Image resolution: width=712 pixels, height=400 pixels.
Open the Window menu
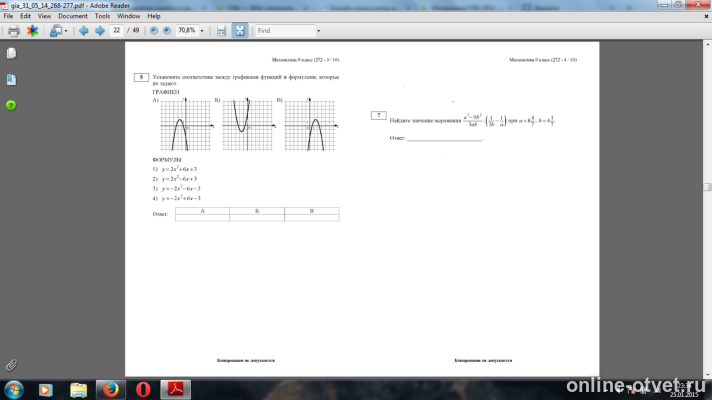point(129,16)
